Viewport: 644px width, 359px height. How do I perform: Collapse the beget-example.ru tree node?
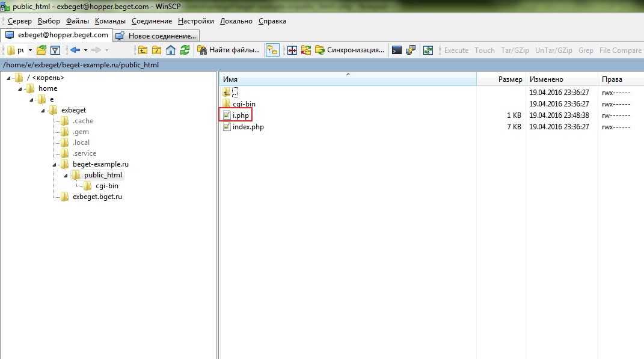tap(54, 164)
